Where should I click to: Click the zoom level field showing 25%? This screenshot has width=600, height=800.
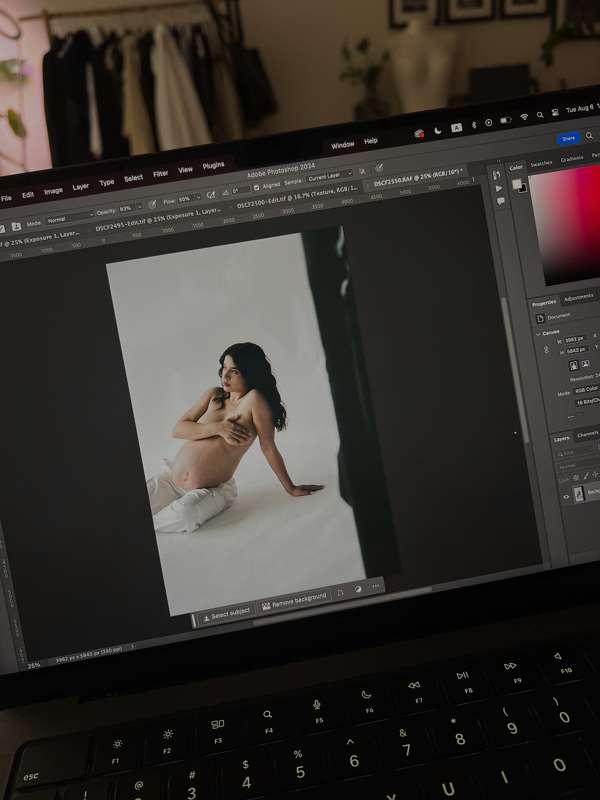[x=33, y=665]
